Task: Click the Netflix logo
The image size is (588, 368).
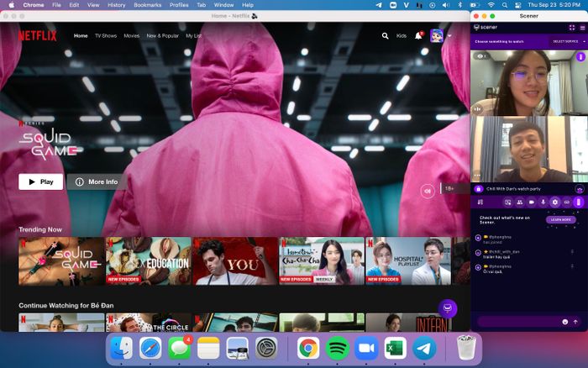Action: (x=38, y=35)
